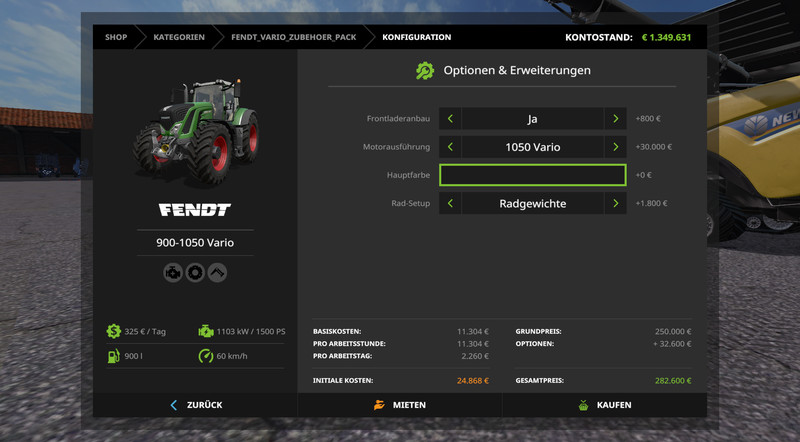Click the front loader attachment icon
Screen dimensions: 800x442
(217, 272)
